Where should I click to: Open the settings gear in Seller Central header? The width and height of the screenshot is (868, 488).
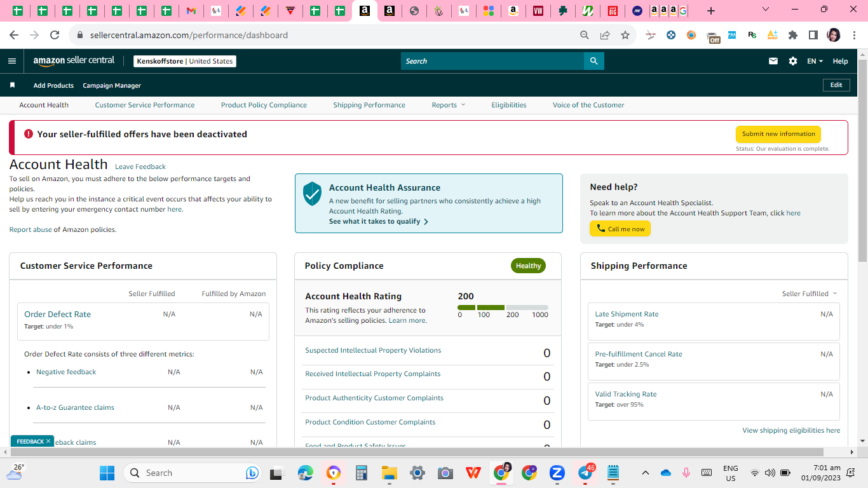(x=793, y=61)
